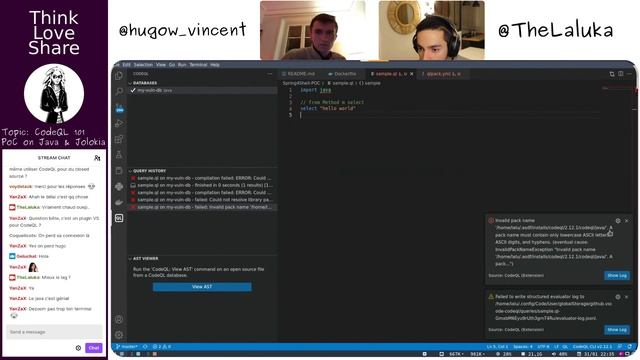Open the Search icon in activity bar

pos(119,91)
